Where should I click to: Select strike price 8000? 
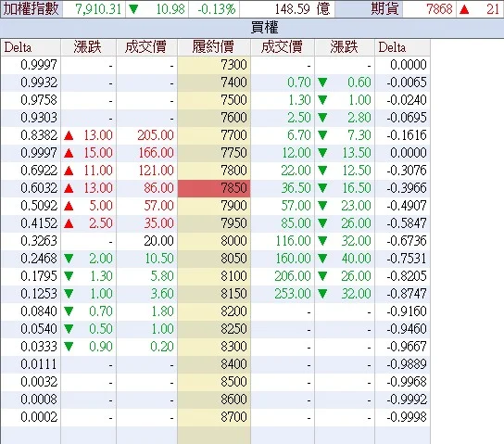pos(233,241)
